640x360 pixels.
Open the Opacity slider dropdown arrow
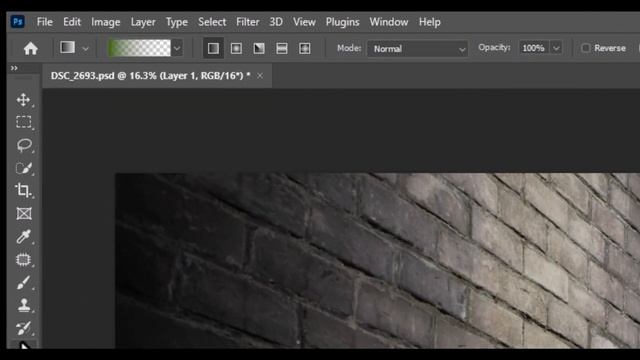point(556,48)
